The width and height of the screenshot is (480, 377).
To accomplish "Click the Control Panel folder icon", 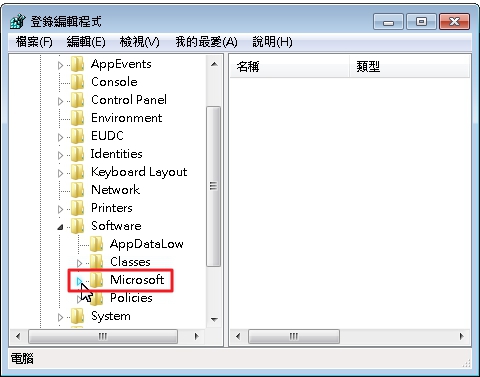I will (x=77, y=100).
